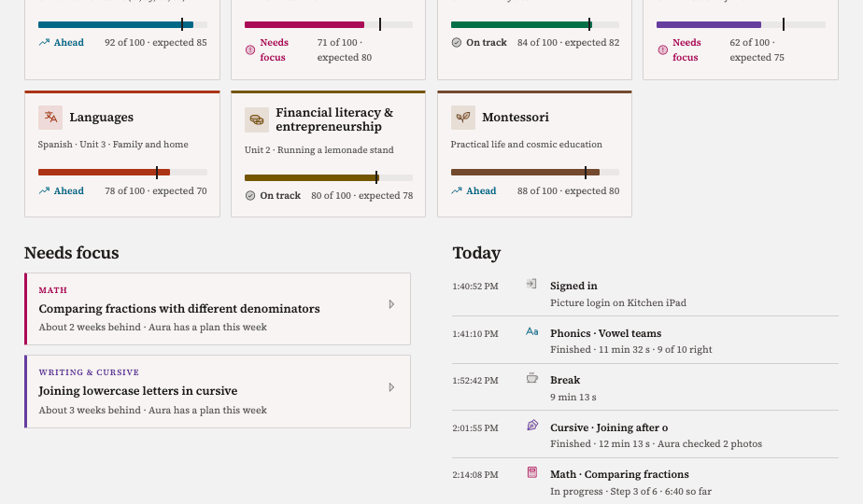
Task: Click 'Practical life and cosmic education'
Action: point(526,144)
